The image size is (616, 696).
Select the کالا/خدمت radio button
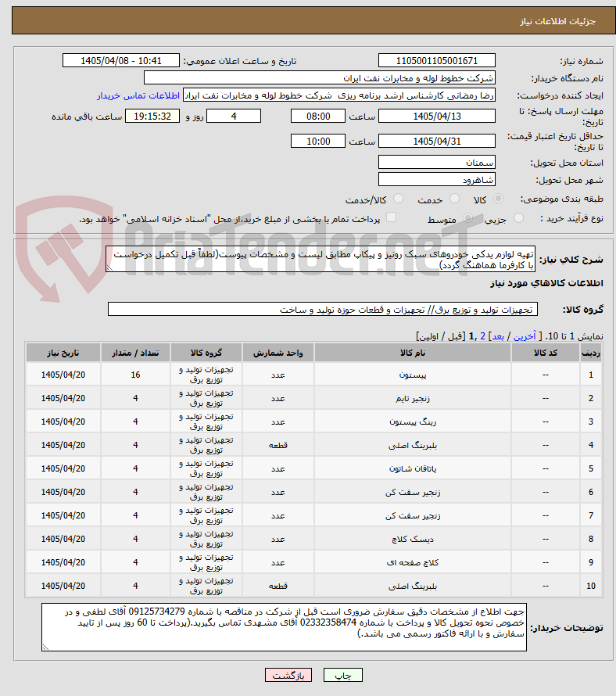(x=398, y=199)
